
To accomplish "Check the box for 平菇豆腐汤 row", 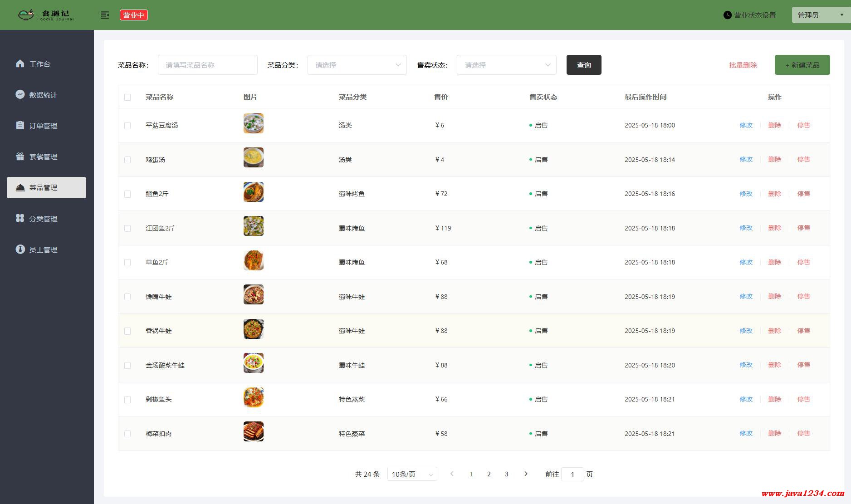I will 127,126.
